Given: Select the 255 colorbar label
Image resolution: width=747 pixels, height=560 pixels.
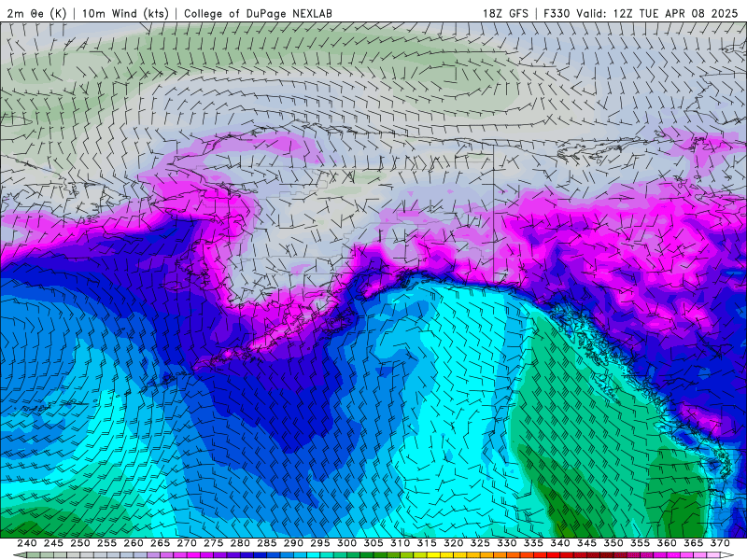Looking at the screenshot, I should point(106,543).
